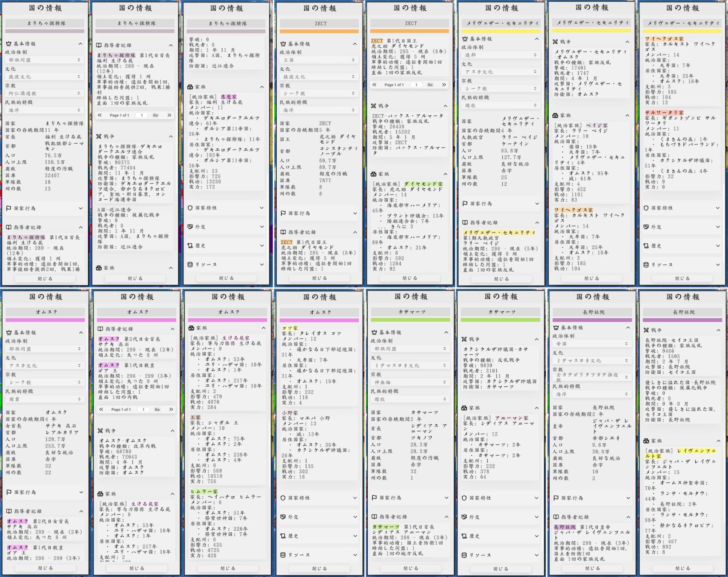Click the orange color bar under ZECT 基本情報 panel
Image resolution: width=728 pixels, height=577 pixels.
click(319, 32)
